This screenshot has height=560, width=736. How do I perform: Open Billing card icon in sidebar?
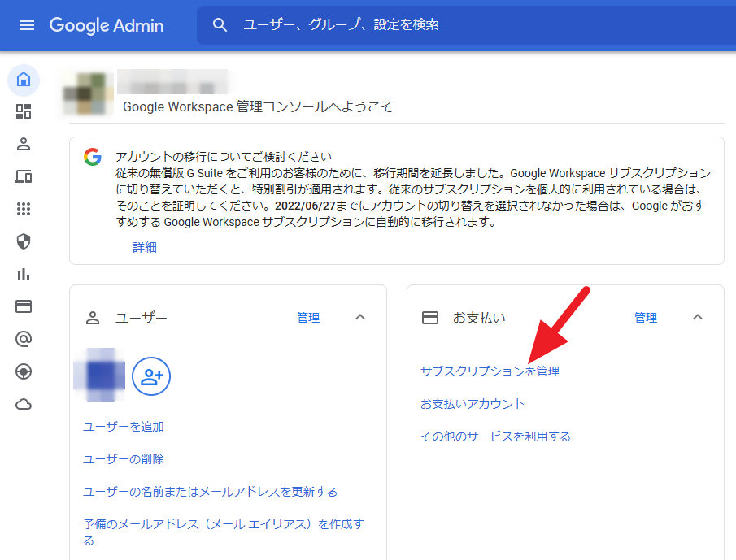click(x=24, y=306)
